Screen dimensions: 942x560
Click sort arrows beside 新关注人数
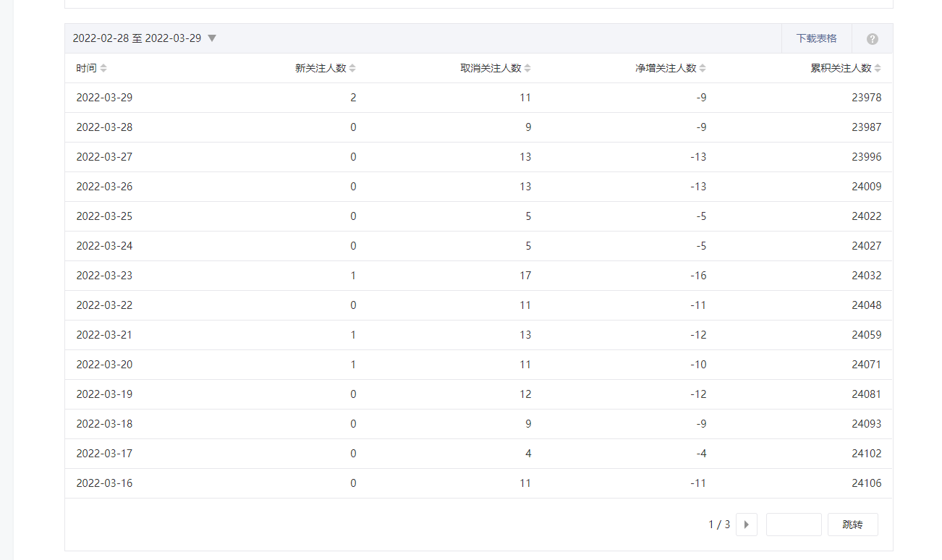[x=352, y=68]
